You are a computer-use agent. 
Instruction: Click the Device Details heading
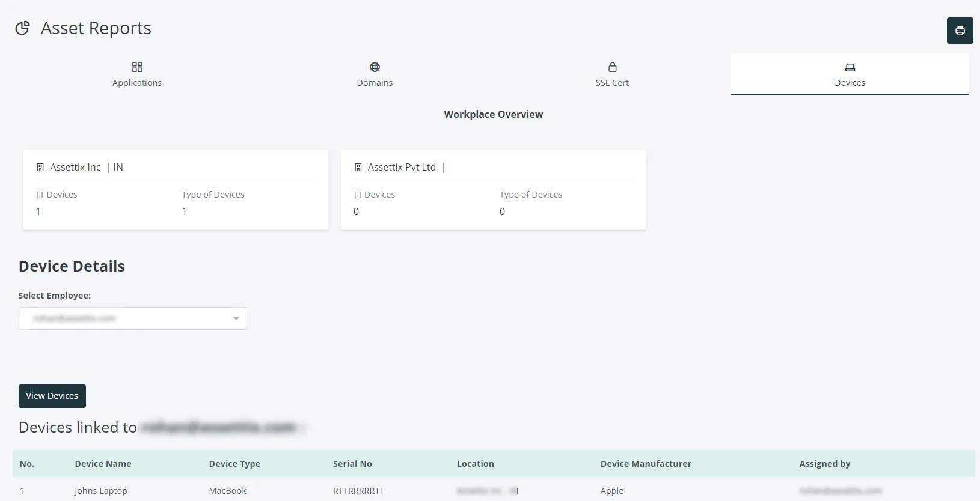(x=72, y=266)
